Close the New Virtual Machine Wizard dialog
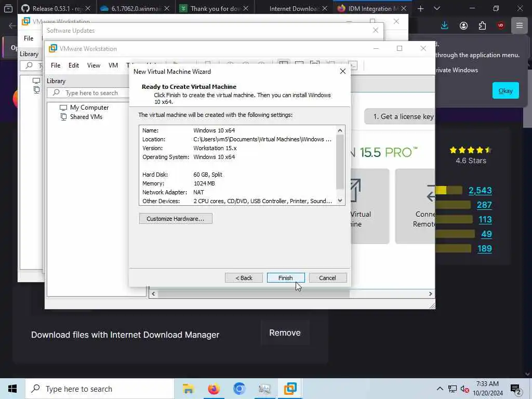This screenshot has height=399, width=532. pyautogui.click(x=343, y=71)
